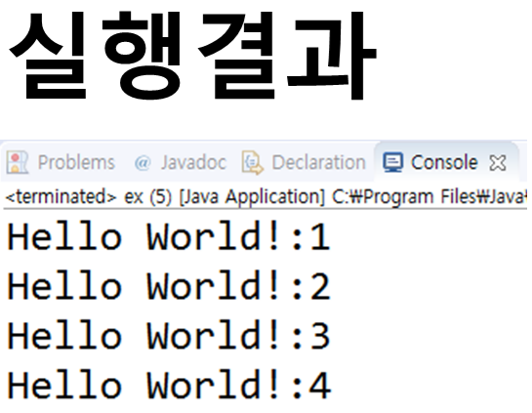Click console output line Hello World!:1
The image size is (532, 413).
(x=169, y=236)
